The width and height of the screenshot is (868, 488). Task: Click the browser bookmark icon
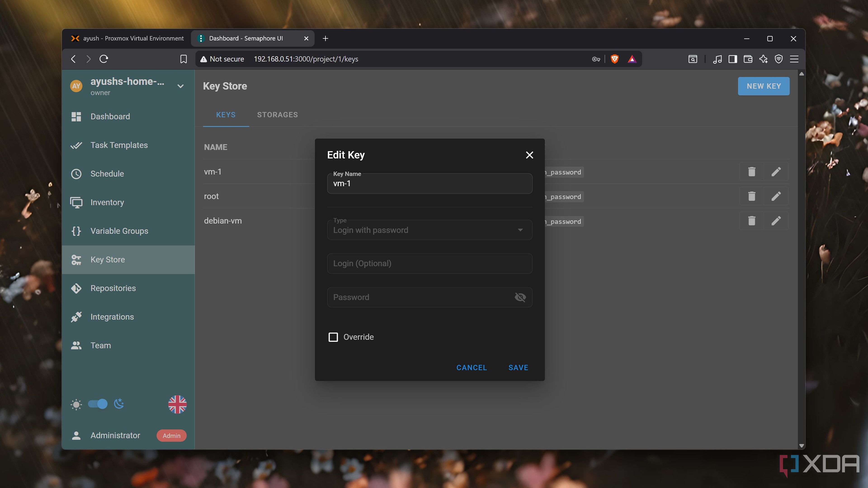[183, 59]
